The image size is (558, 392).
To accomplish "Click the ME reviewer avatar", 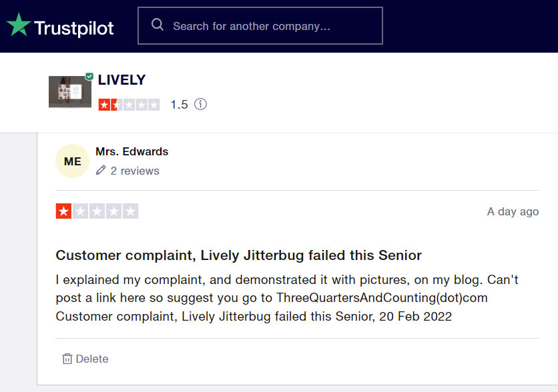I will coord(72,161).
